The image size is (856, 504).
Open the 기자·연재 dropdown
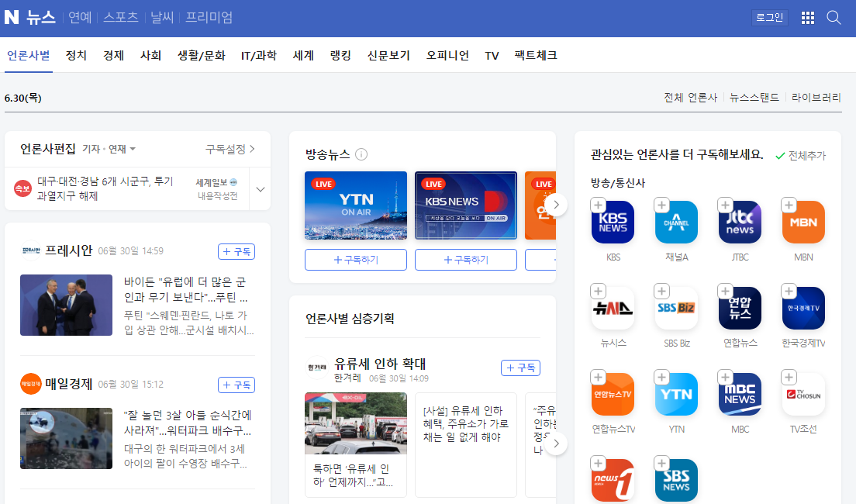click(x=109, y=149)
